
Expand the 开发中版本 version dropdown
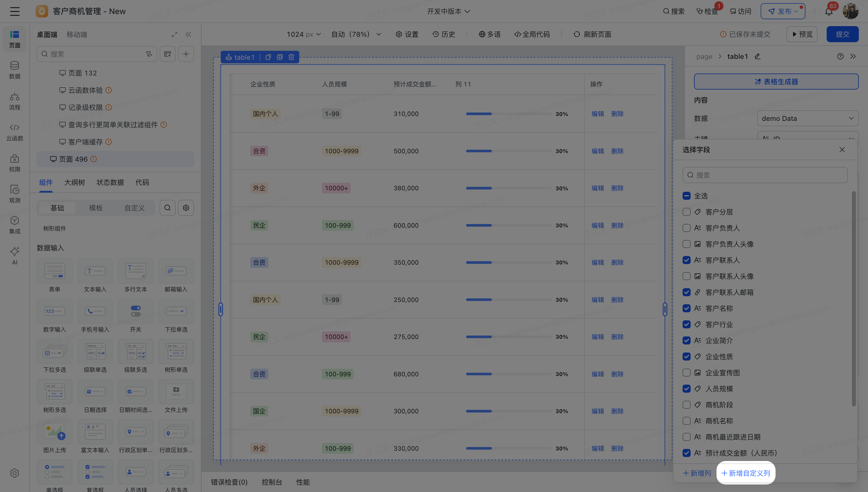tap(448, 11)
